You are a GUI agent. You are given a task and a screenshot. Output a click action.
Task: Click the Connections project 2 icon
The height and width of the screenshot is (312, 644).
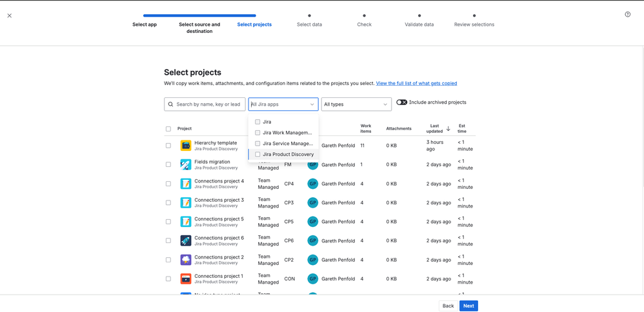tap(186, 260)
